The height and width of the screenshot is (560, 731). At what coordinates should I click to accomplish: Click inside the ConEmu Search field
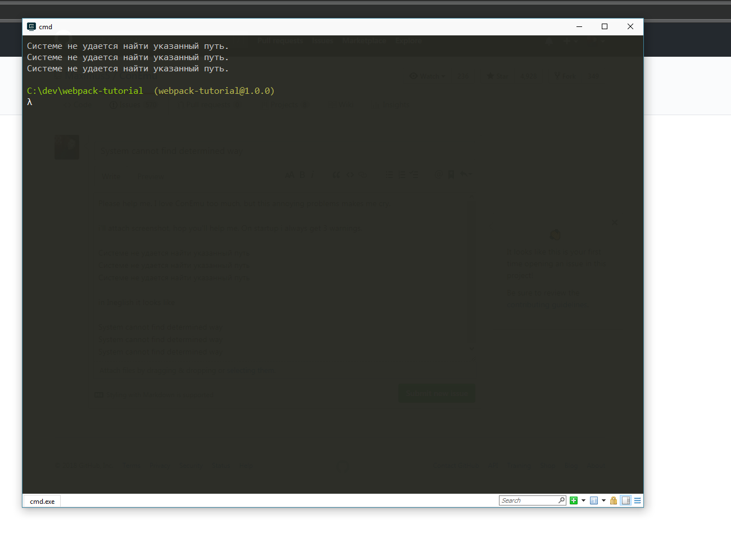(528, 500)
